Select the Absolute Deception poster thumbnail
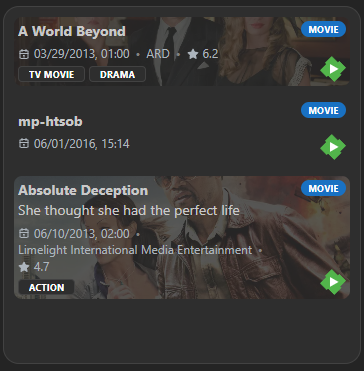Image resolution: width=364 pixels, height=371 pixels. (x=182, y=237)
